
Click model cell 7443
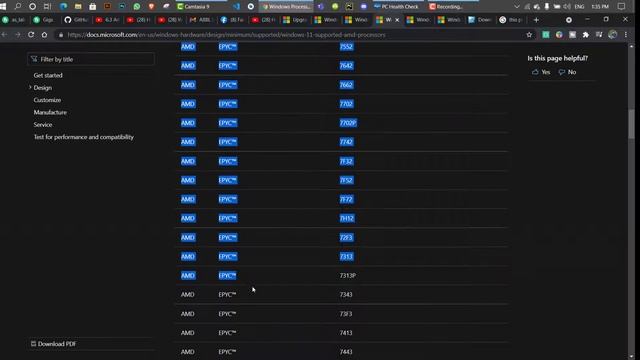pos(346,351)
